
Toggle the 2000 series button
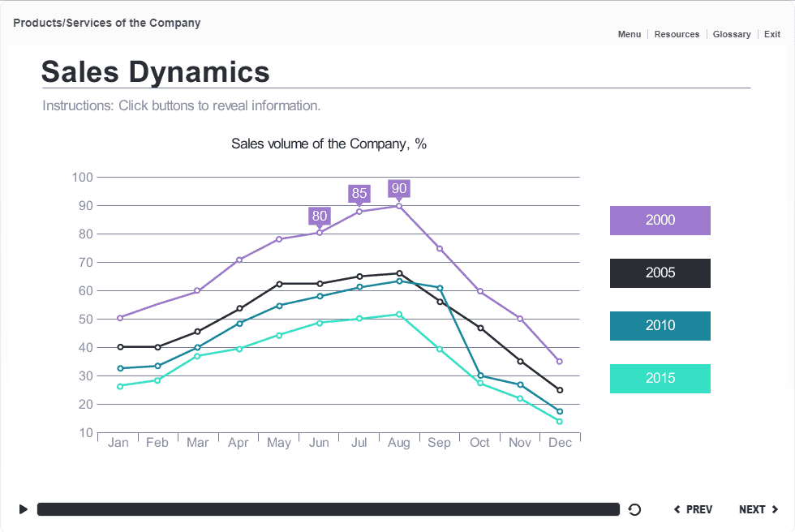[x=660, y=221]
